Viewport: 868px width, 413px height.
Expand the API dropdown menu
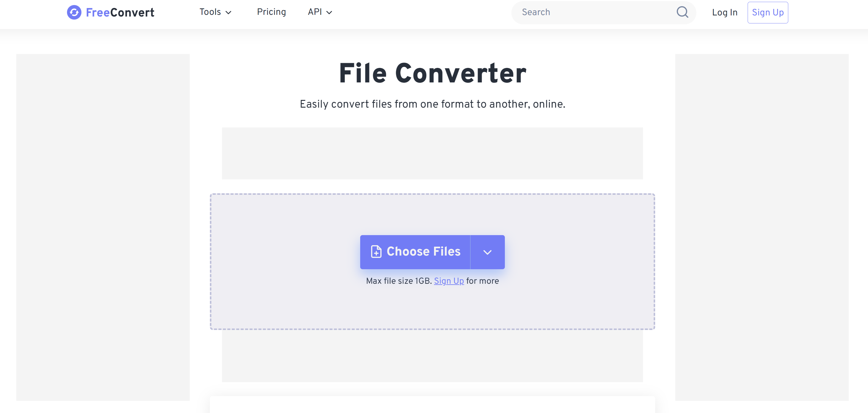(319, 12)
